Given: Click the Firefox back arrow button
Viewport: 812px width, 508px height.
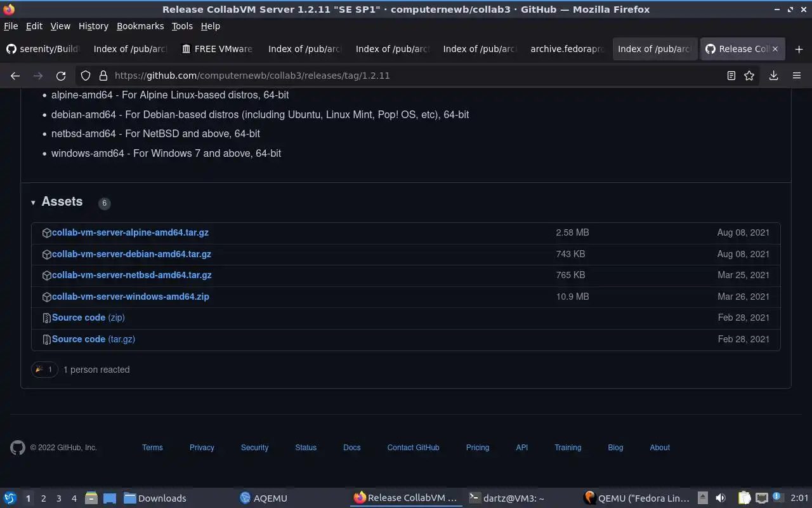Looking at the screenshot, I should tap(15, 76).
